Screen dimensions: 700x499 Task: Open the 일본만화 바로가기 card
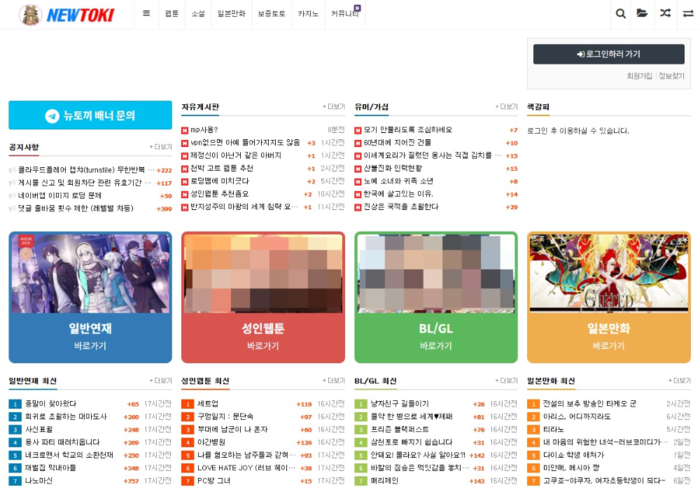coord(609,297)
